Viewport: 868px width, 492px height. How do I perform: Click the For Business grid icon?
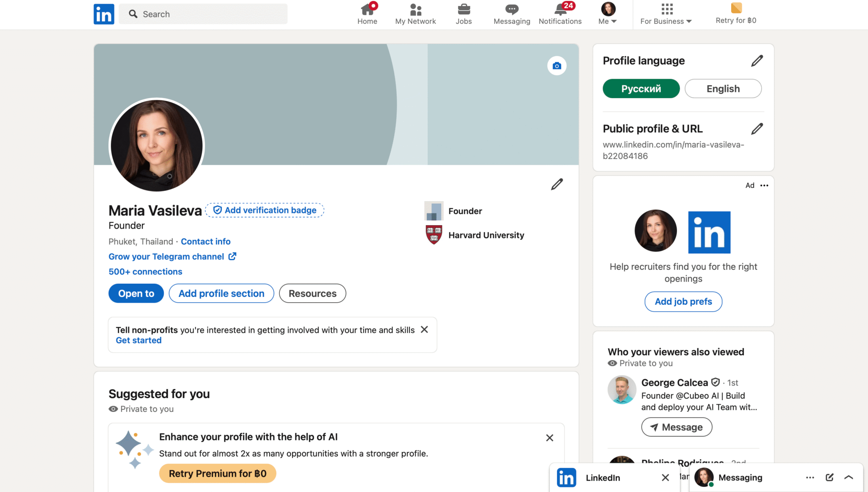click(667, 9)
